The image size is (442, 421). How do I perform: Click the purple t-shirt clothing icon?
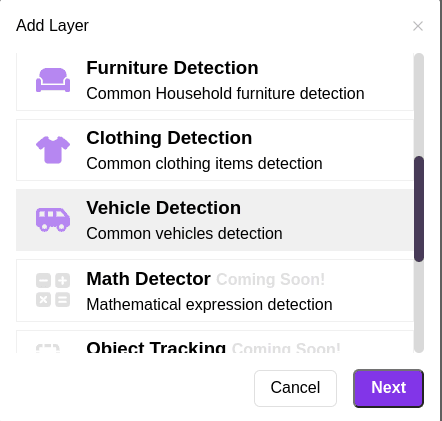pos(53,150)
